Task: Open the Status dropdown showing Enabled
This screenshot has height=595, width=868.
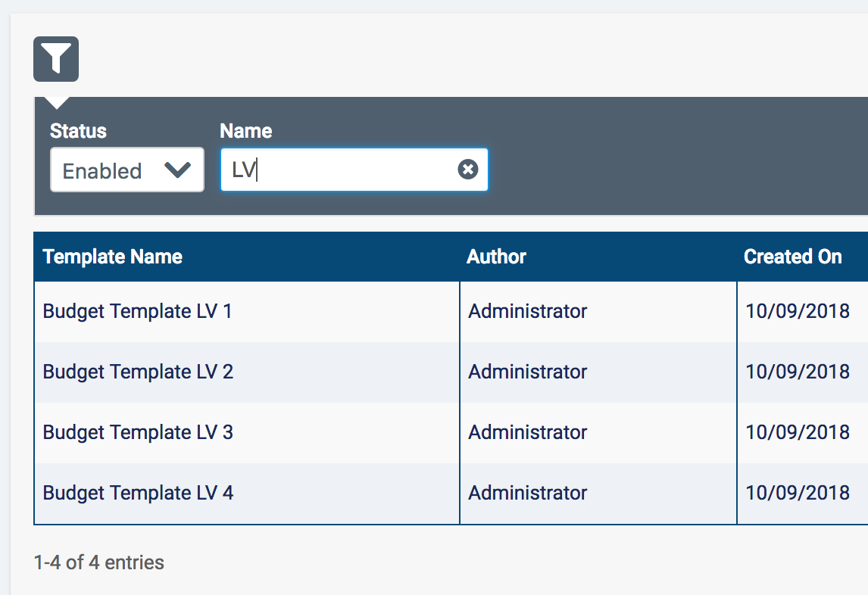Action: pyautogui.click(x=126, y=170)
